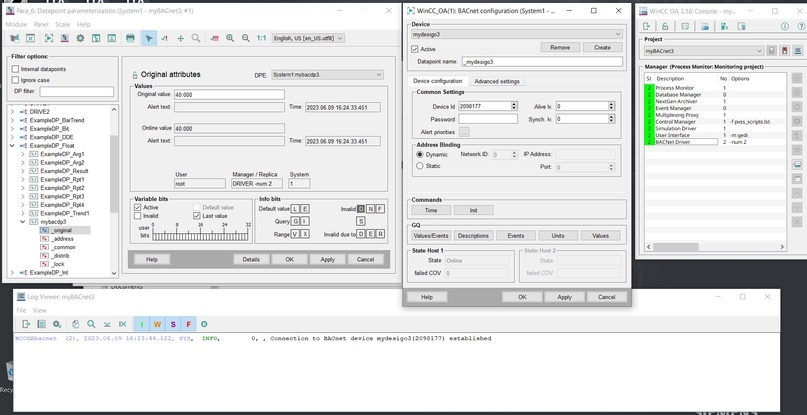This screenshot has height=415, width=807.
Task: Uncheck the Active checkbox in BACnet configuration
Action: (x=415, y=49)
